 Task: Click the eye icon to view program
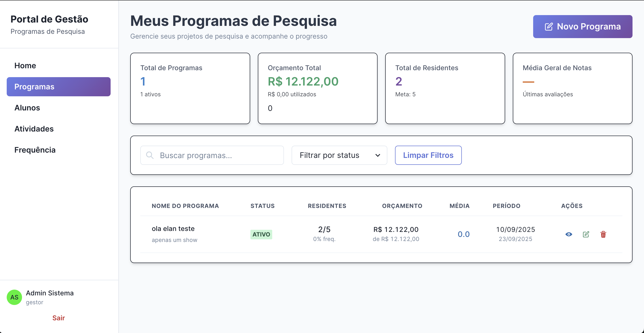coord(569,234)
